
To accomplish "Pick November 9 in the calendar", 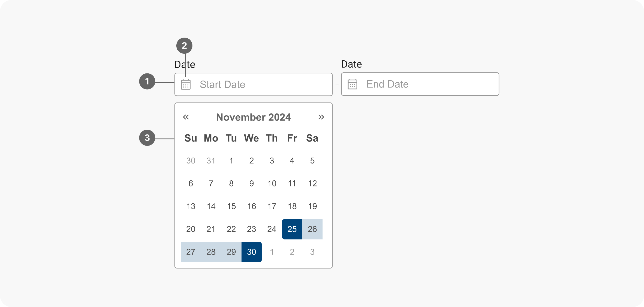I will [x=251, y=183].
